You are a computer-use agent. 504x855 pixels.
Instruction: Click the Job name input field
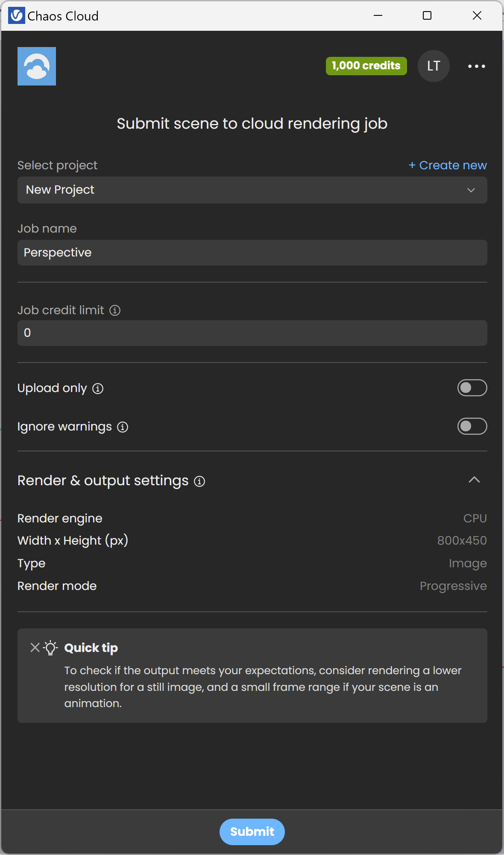[252, 253]
